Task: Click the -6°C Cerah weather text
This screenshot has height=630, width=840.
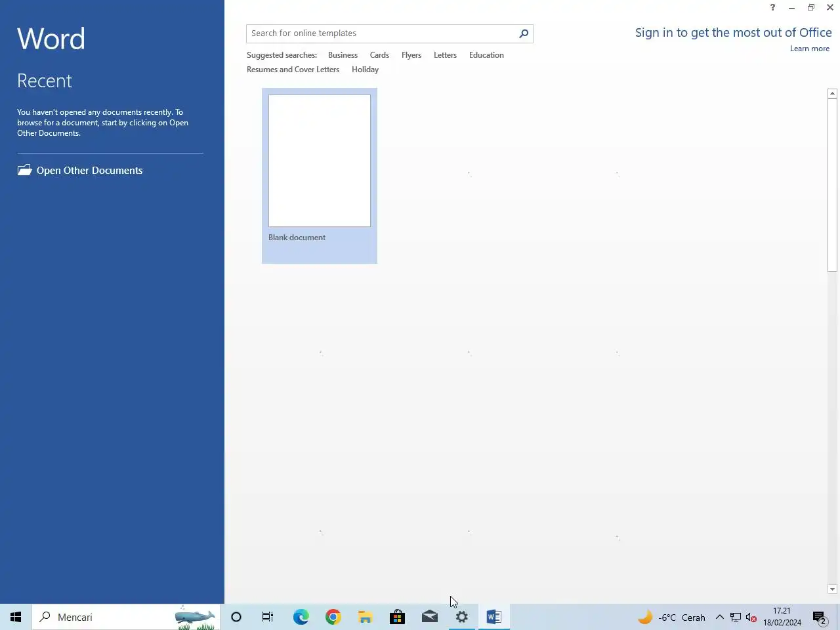Action: (682, 618)
